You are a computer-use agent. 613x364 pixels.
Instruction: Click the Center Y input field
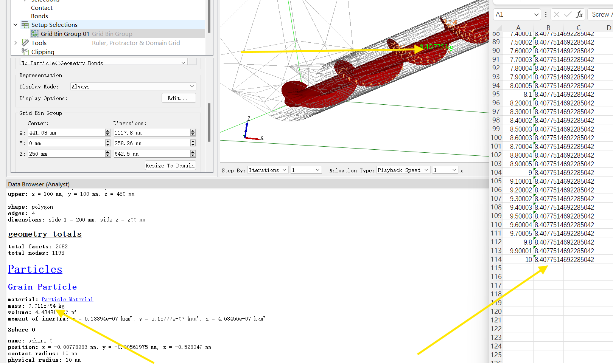click(67, 143)
